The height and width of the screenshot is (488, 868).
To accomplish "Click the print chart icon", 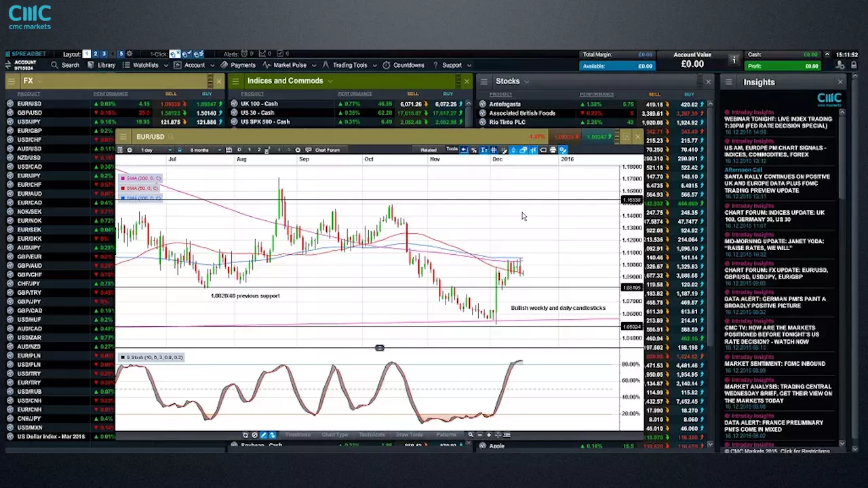I will (x=553, y=150).
